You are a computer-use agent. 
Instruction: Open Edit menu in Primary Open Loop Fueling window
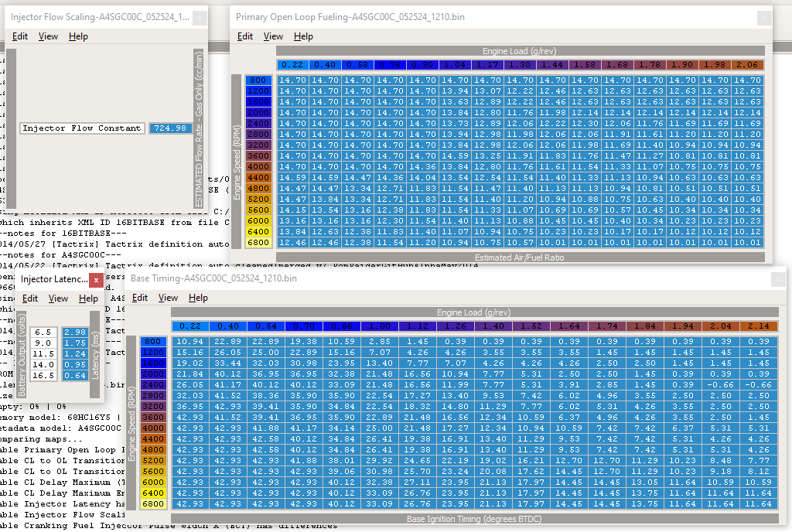tap(245, 36)
